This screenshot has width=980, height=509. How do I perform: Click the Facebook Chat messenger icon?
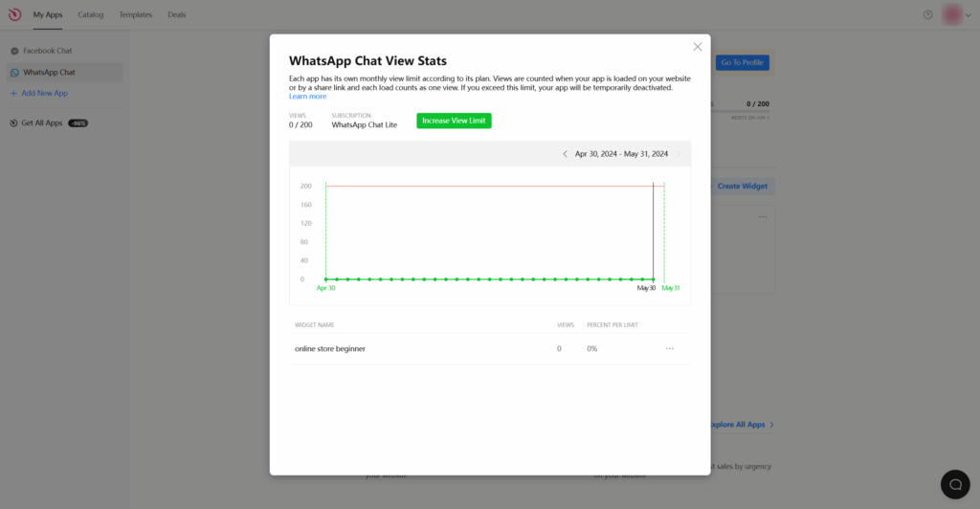coord(14,51)
